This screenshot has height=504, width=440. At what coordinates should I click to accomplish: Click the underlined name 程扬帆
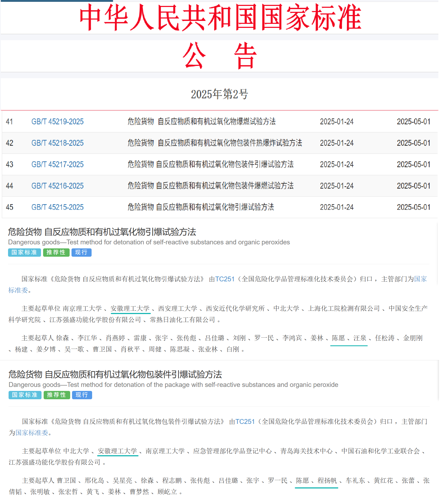pyautogui.click(x=327, y=481)
